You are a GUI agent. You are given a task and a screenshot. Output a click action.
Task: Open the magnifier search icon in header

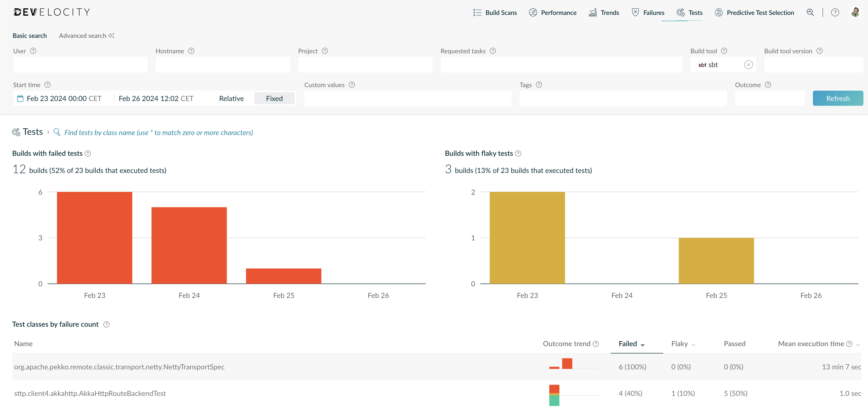[x=810, y=12]
